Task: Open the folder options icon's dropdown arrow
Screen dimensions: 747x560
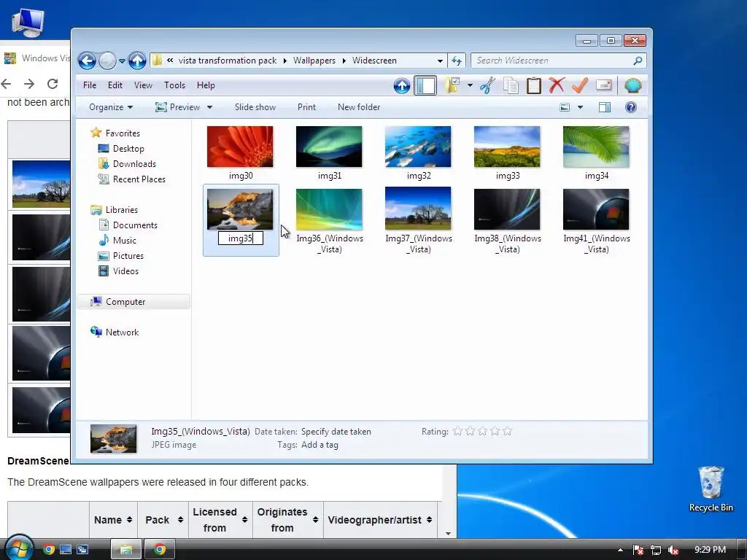Action: (470, 86)
